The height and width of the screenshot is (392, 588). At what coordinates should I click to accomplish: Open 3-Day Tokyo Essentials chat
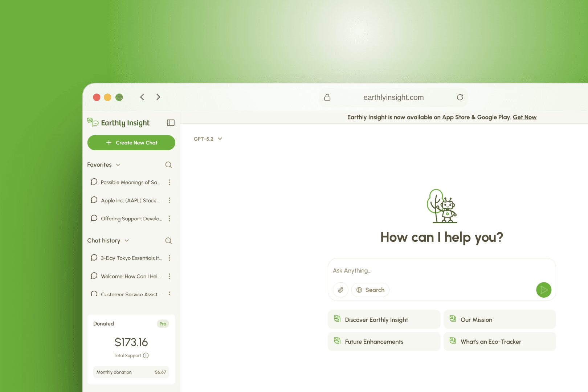point(126,258)
